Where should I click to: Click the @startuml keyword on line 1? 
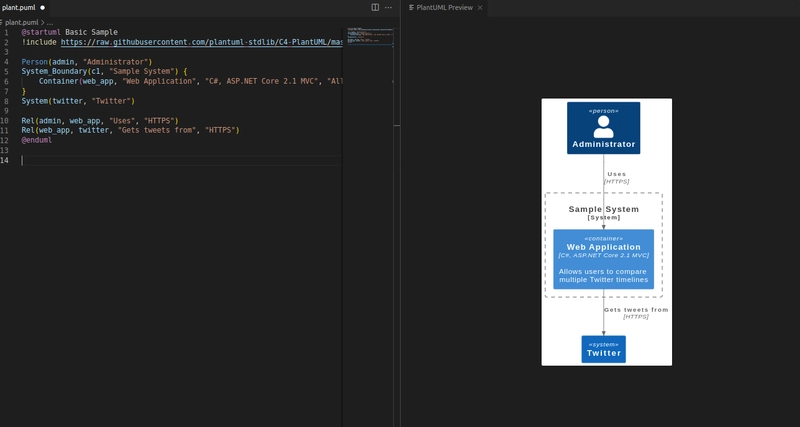(41, 32)
